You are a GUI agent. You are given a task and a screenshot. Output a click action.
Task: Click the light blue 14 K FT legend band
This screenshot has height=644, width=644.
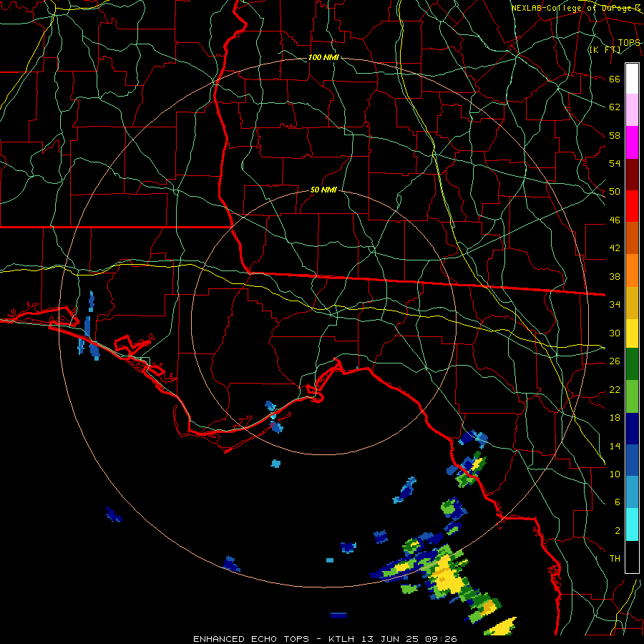point(632,492)
